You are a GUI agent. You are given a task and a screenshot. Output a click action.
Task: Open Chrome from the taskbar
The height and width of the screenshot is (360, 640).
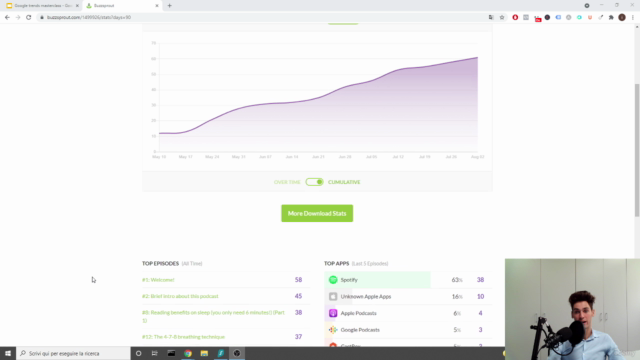[188, 353]
